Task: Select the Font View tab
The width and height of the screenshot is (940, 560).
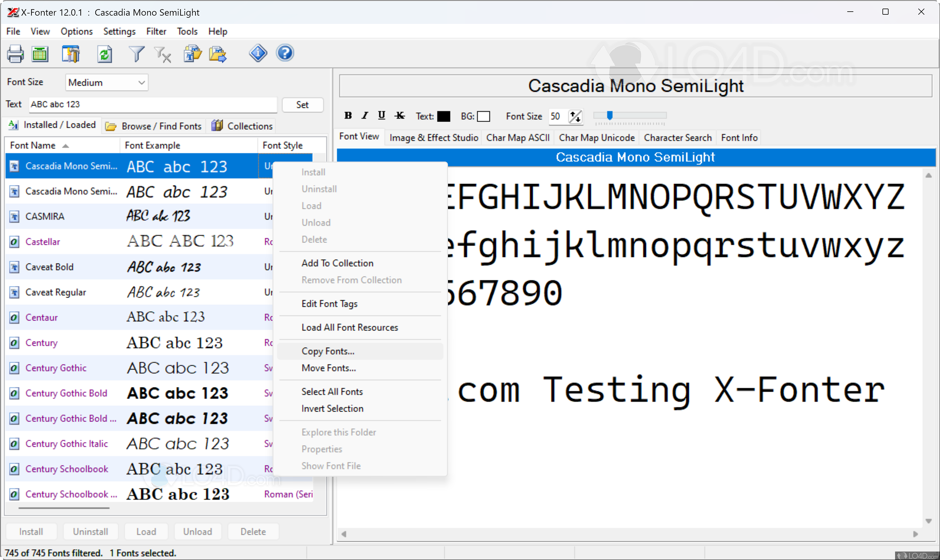Action: (359, 136)
